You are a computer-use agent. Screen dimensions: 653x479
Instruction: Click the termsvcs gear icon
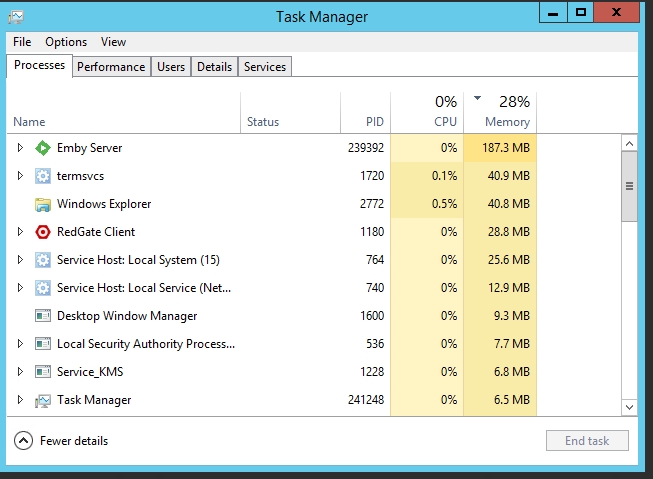click(43, 176)
